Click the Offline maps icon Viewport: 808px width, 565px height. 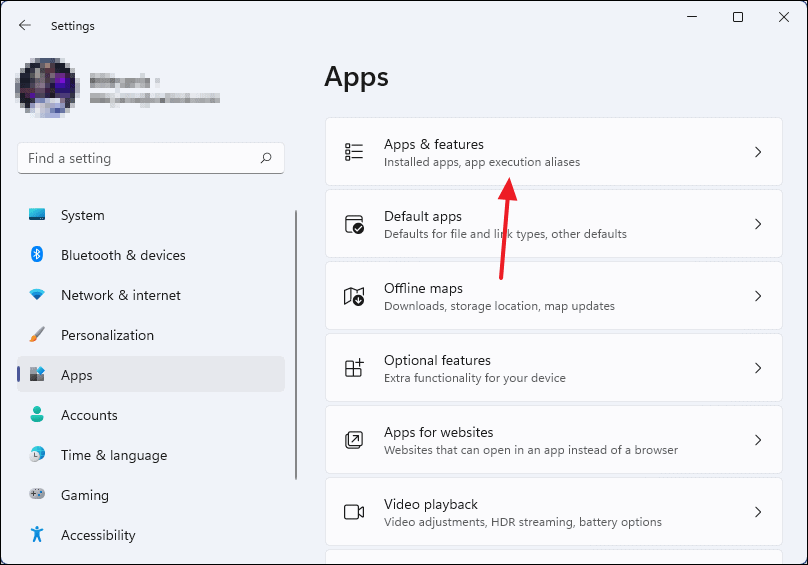pos(354,296)
